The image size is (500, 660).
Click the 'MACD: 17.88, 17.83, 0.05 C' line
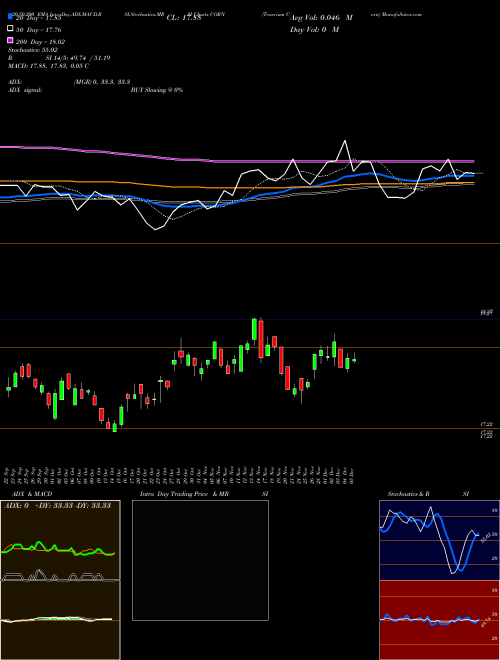(48, 66)
